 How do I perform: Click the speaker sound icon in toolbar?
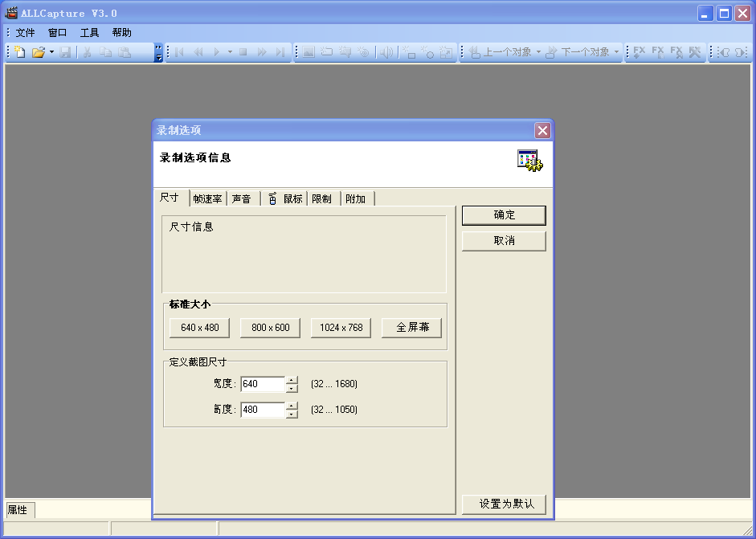(386, 52)
